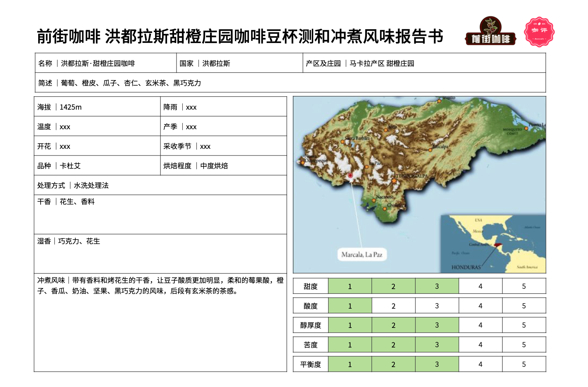Click the 温度 xxx field
588x387 pixels.
[x=65, y=127]
